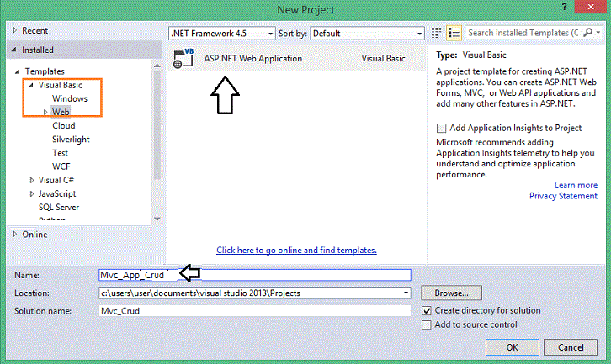Open the Privacy Statement link
The height and width of the screenshot is (364, 611).
coord(563,196)
